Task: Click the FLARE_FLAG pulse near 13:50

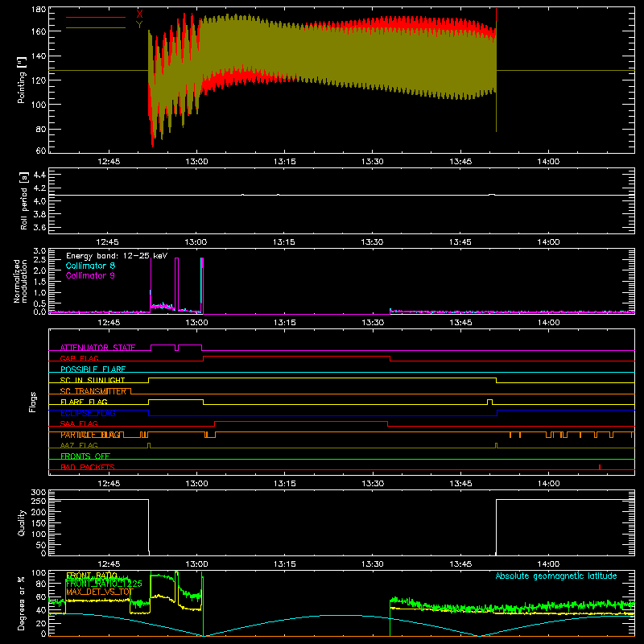Action: pyautogui.click(x=489, y=402)
